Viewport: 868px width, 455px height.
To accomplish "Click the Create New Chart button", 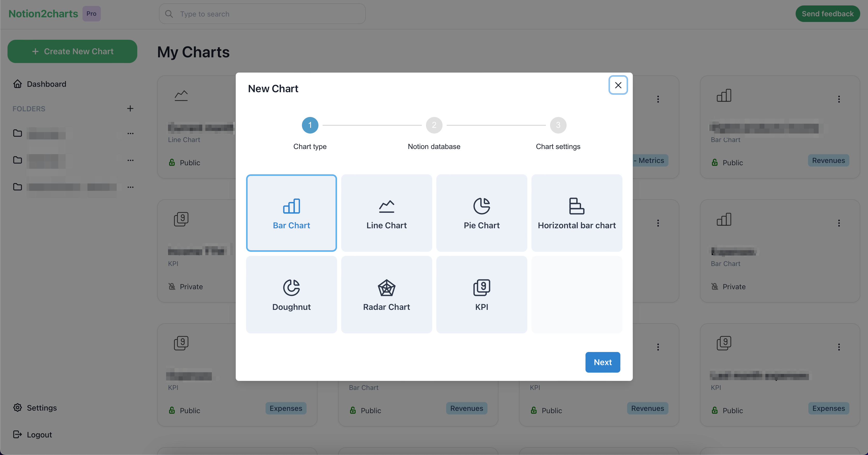I will (72, 51).
